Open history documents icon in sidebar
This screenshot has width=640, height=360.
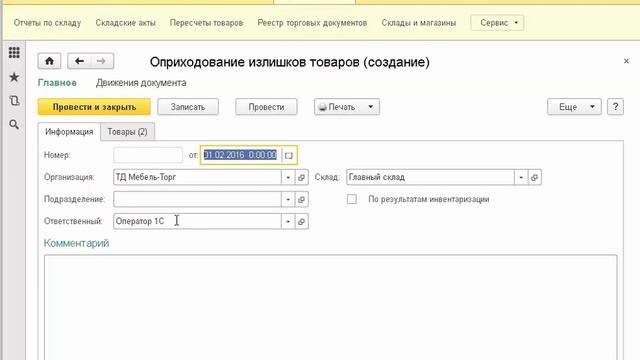[x=14, y=100]
